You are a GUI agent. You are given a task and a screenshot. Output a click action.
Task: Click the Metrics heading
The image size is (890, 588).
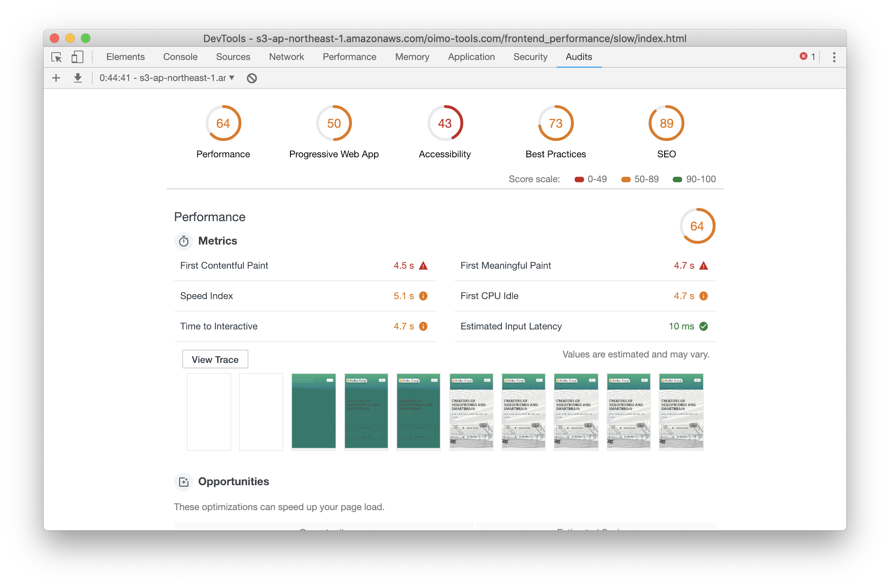point(218,241)
